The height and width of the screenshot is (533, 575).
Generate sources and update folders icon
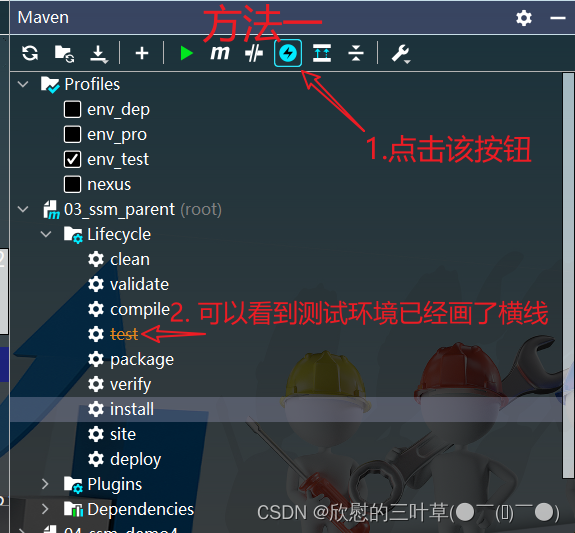64,54
